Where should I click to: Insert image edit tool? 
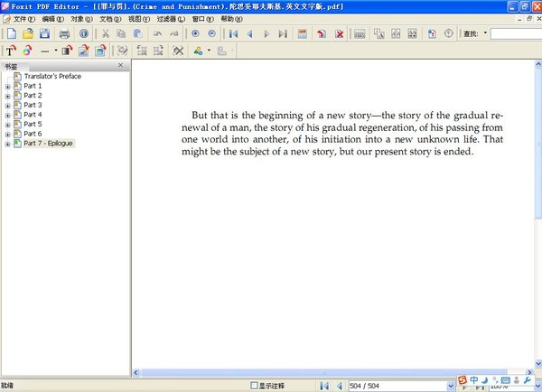[84, 51]
